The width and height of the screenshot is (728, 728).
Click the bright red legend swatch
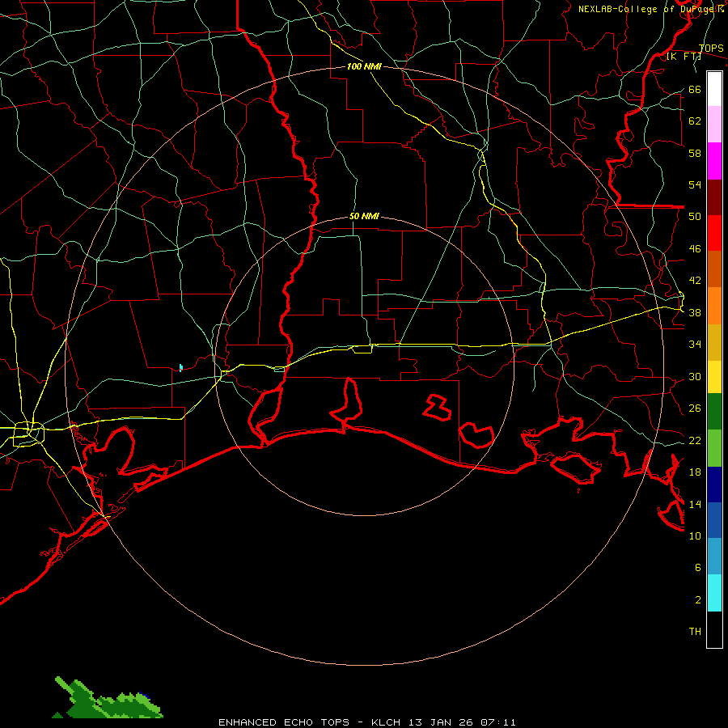[x=714, y=233]
